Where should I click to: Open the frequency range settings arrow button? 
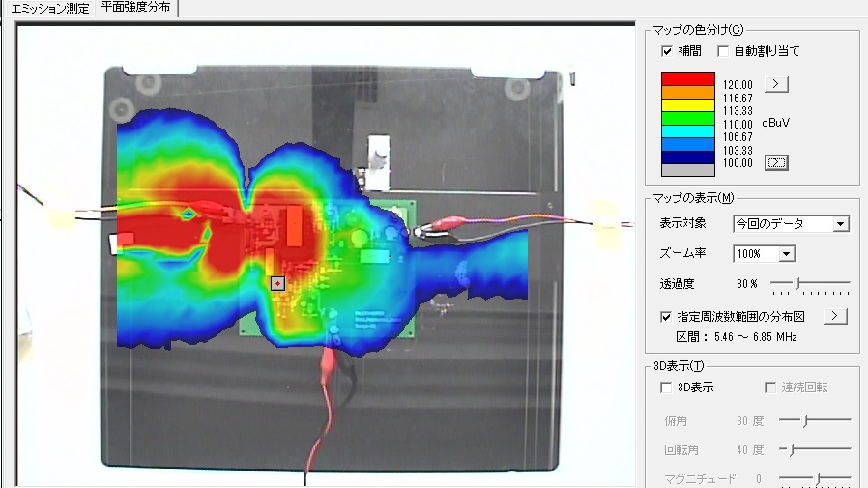[x=834, y=316]
